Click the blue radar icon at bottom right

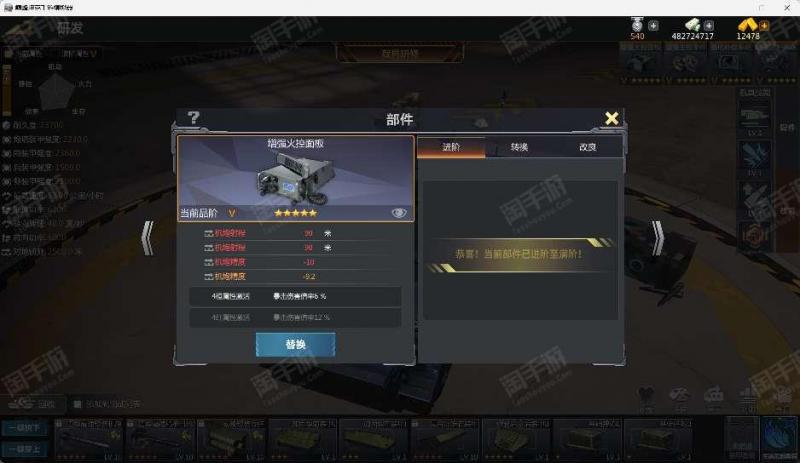click(779, 437)
